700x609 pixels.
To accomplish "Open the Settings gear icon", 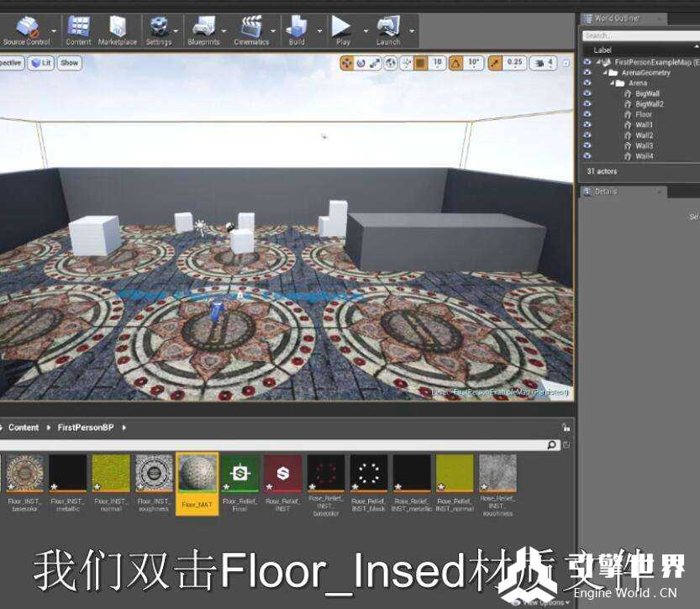I will coord(158,28).
